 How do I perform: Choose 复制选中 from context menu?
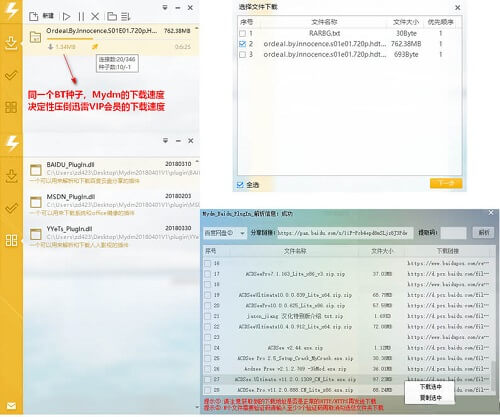pos(430,398)
